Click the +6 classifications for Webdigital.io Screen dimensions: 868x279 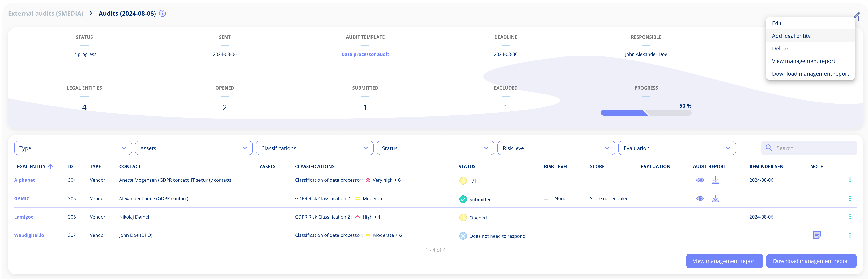pyautogui.click(x=398, y=235)
